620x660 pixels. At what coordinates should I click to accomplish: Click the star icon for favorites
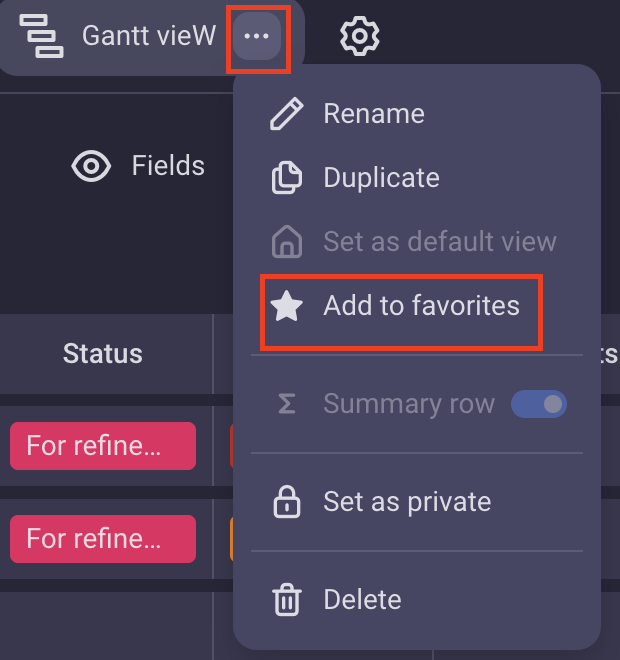click(x=287, y=306)
